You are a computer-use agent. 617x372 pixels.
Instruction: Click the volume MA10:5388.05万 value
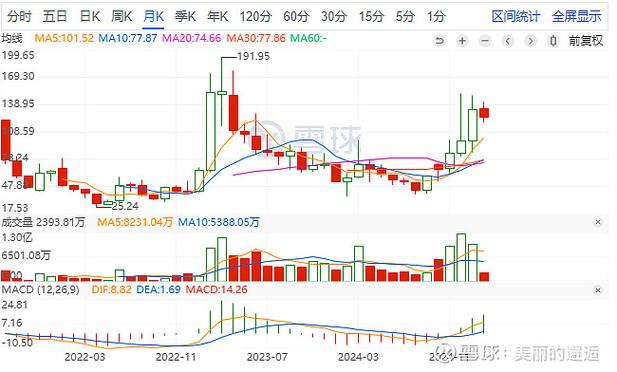219,222
